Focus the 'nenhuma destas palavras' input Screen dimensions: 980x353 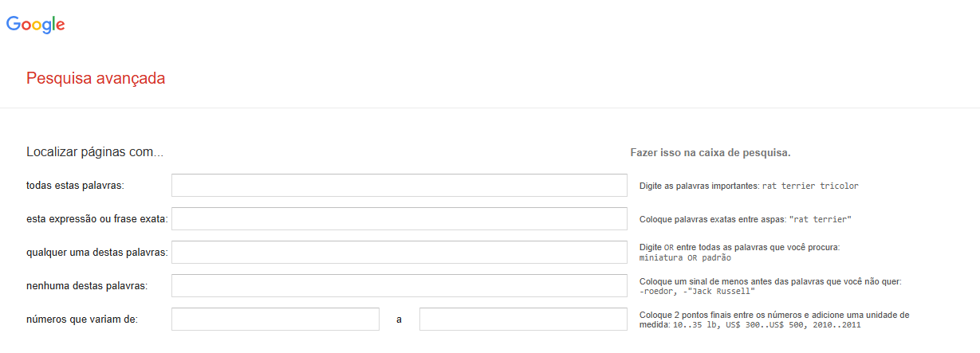coord(399,286)
